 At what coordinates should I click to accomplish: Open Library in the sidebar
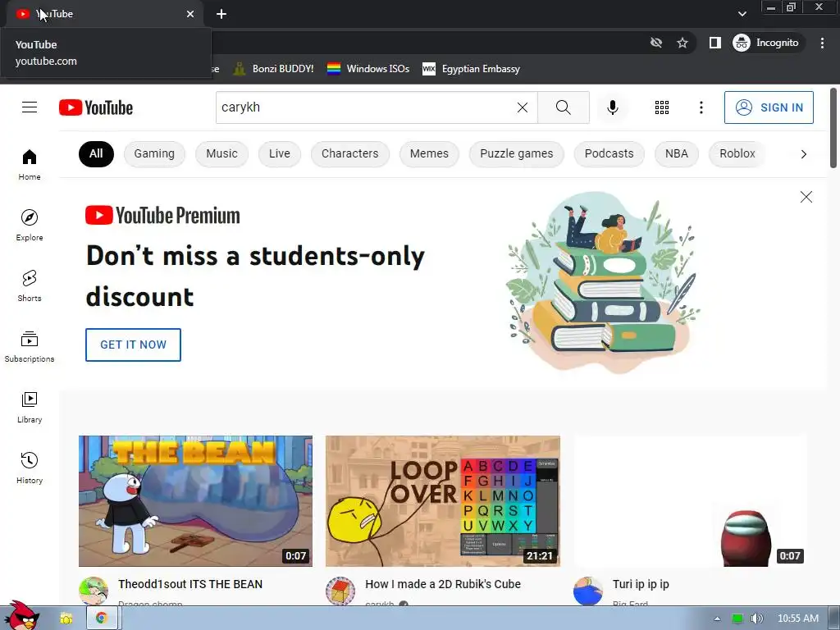click(x=30, y=407)
